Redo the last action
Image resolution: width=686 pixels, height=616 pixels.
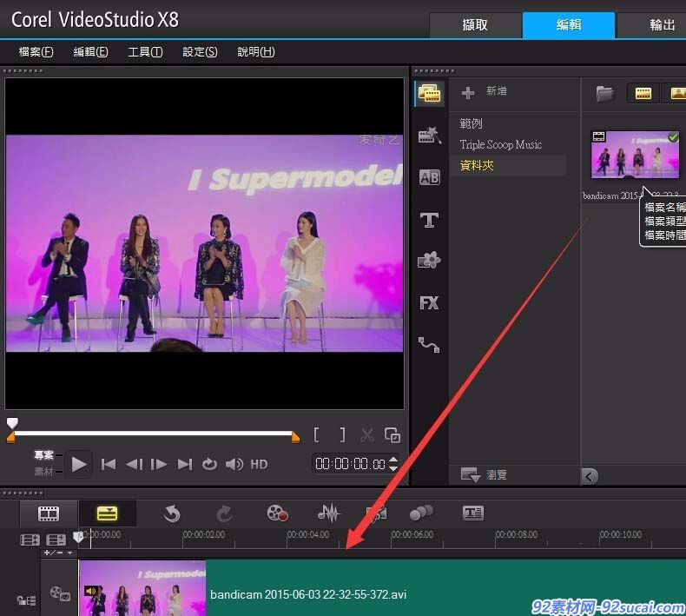[224, 513]
